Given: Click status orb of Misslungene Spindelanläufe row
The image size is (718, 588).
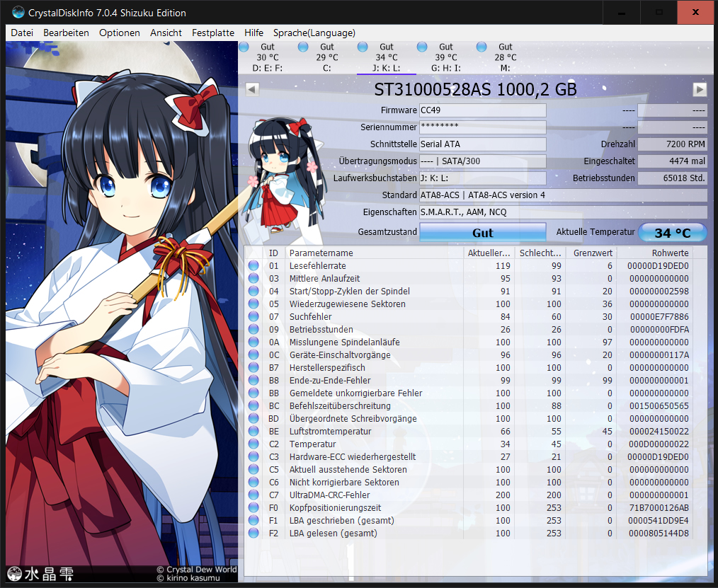Looking at the screenshot, I should (x=253, y=342).
